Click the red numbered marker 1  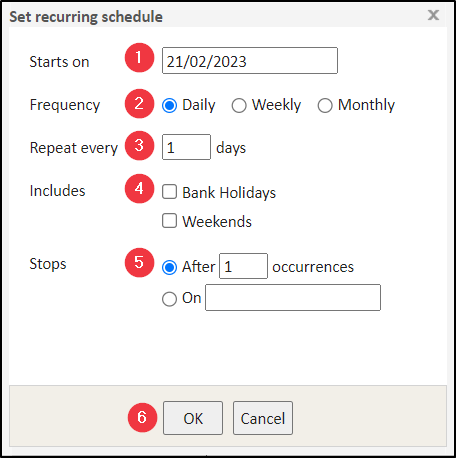139,57
